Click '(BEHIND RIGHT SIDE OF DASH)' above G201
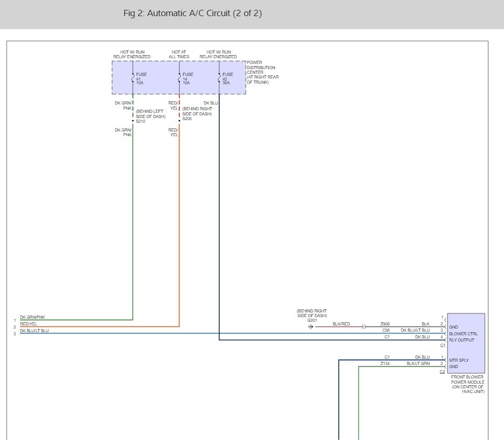Screen dimensions: 504x445 pyautogui.click(x=312, y=313)
